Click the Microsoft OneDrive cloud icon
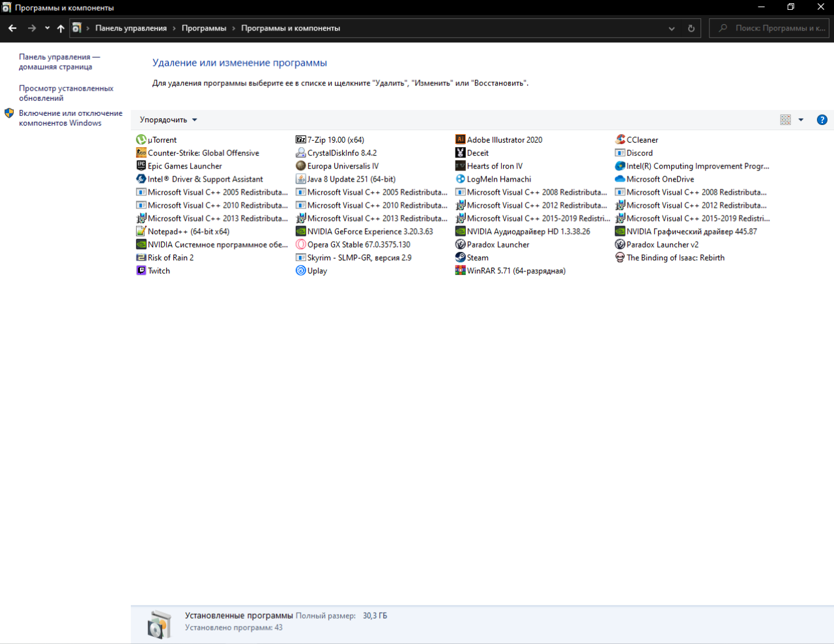834x644 pixels. (x=620, y=178)
